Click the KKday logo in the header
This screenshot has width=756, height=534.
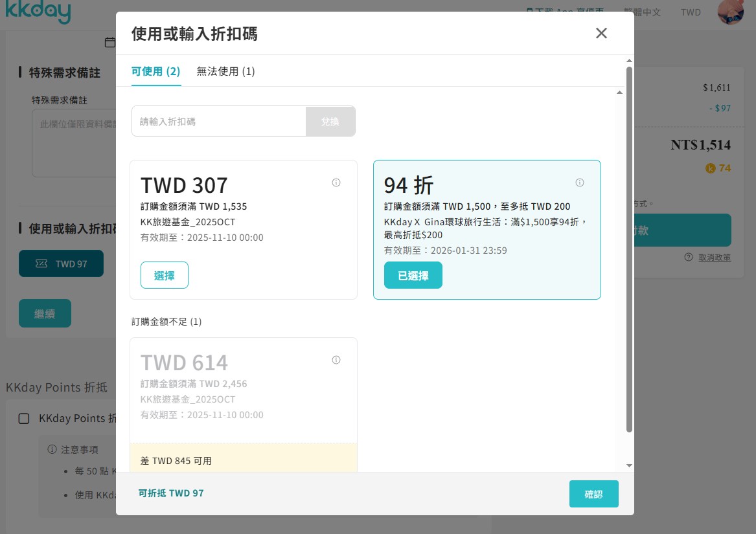[38, 12]
